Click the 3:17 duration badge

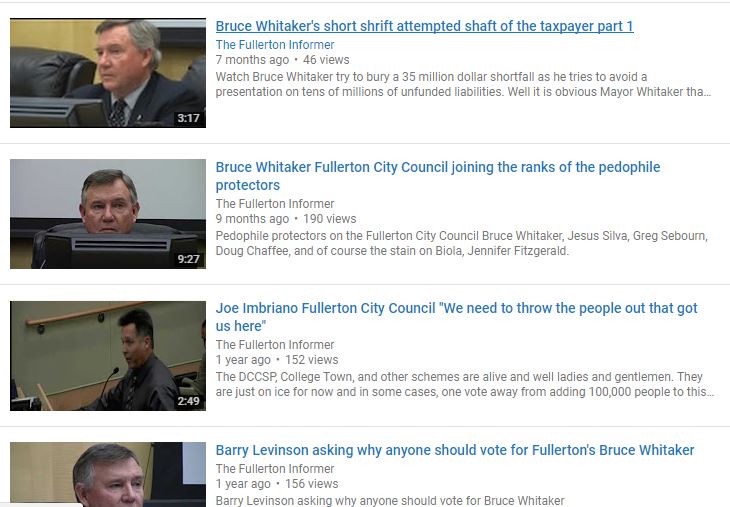(x=189, y=118)
